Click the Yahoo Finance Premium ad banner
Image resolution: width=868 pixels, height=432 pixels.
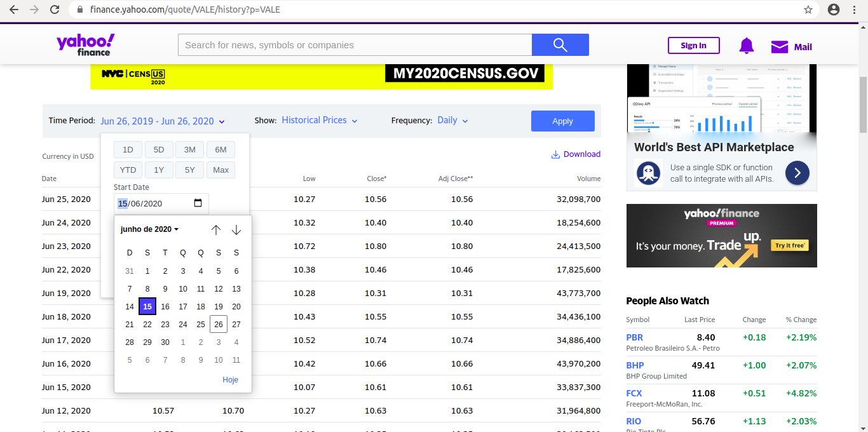(x=722, y=236)
